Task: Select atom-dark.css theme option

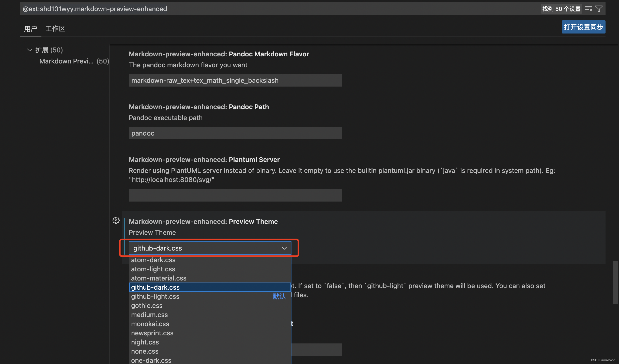Action: pos(153,260)
